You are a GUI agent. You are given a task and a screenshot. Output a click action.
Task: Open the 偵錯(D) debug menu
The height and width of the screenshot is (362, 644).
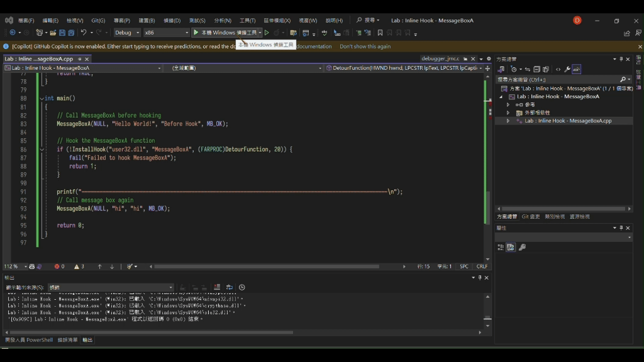click(x=172, y=21)
